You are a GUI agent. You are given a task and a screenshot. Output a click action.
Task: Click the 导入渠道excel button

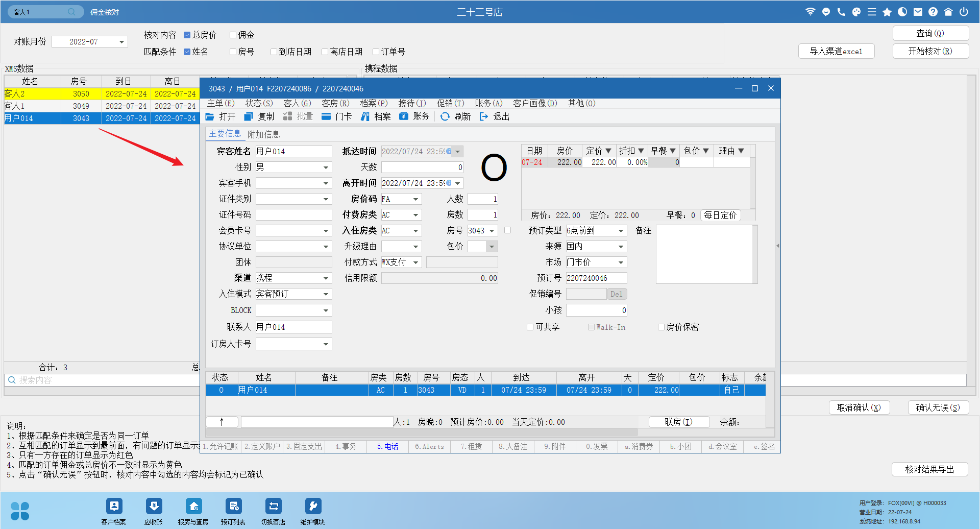tap(836, 51)
